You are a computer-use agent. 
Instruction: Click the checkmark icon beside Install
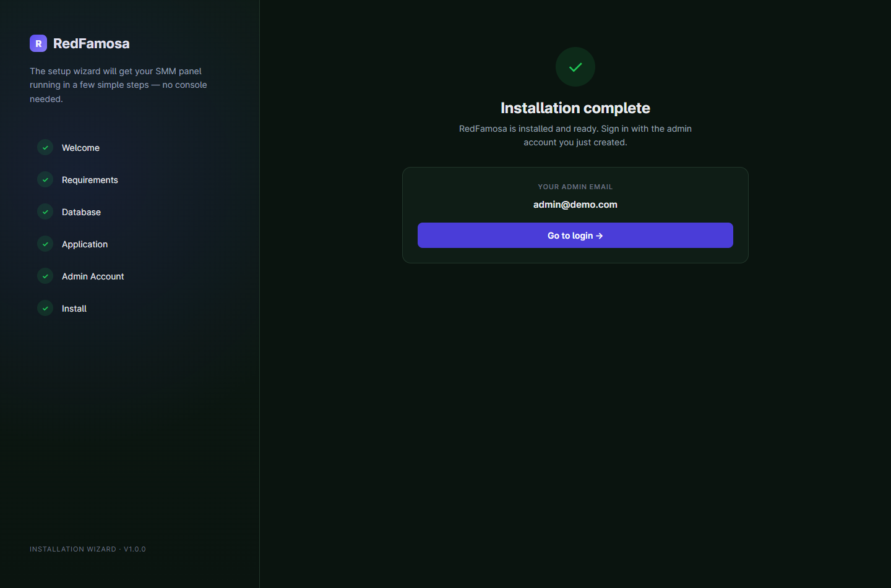click(x=45, y=308)
